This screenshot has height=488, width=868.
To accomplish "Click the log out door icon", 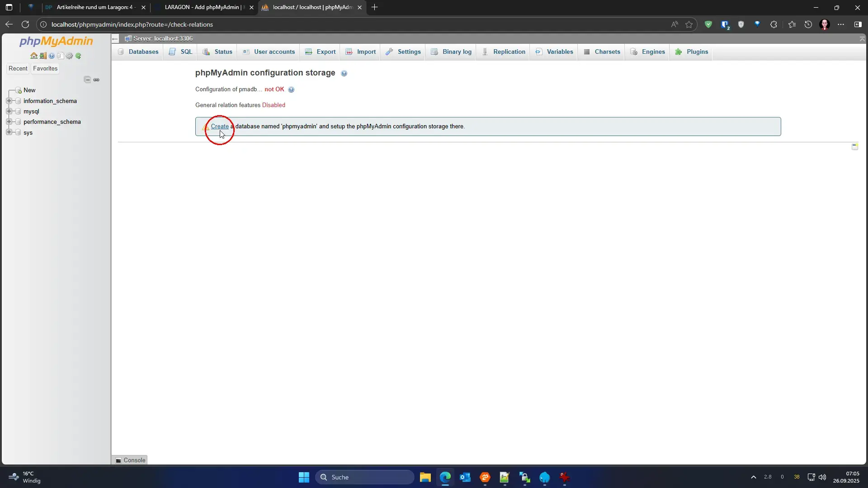I will (43, 56).
